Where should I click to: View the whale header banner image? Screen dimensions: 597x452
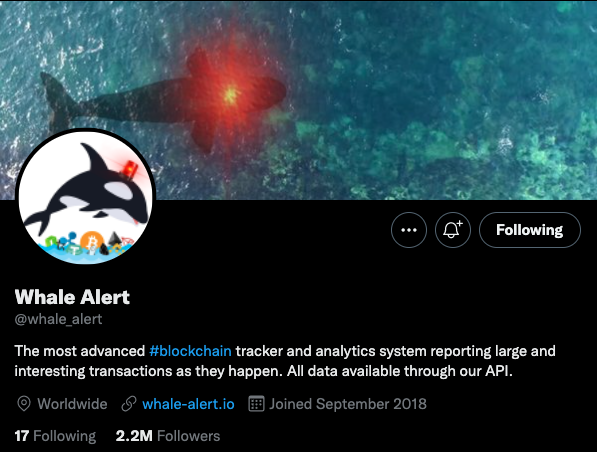pos(298,100)
